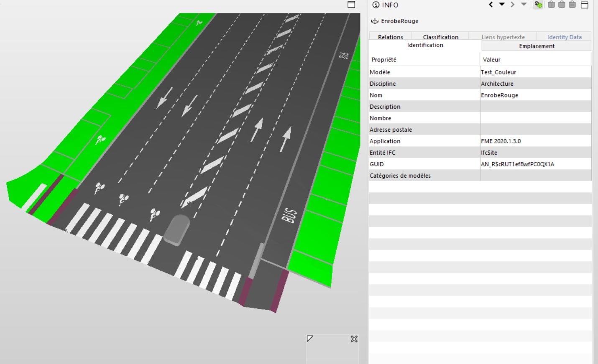598x364 pixels.
Task: Maximize the 3D view panel
Action: [351, 5]
